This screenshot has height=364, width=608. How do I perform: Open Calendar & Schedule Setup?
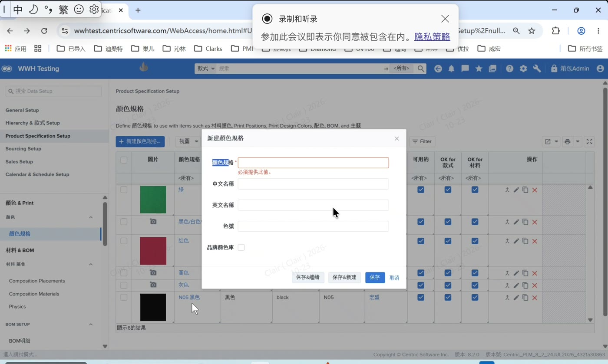tap(37, 174)
